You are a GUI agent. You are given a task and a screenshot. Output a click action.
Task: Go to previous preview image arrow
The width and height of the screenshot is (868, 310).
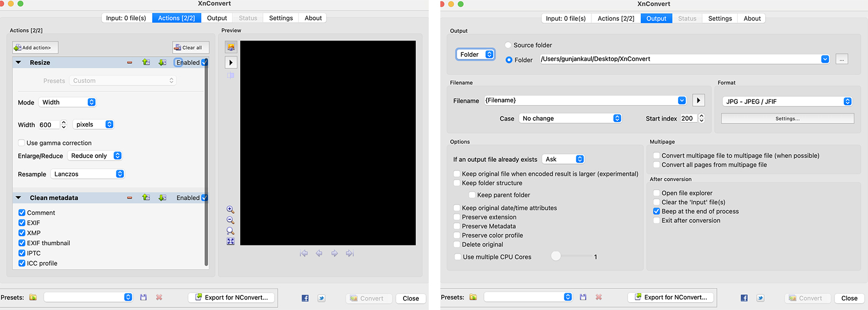(x=319, y=253)
